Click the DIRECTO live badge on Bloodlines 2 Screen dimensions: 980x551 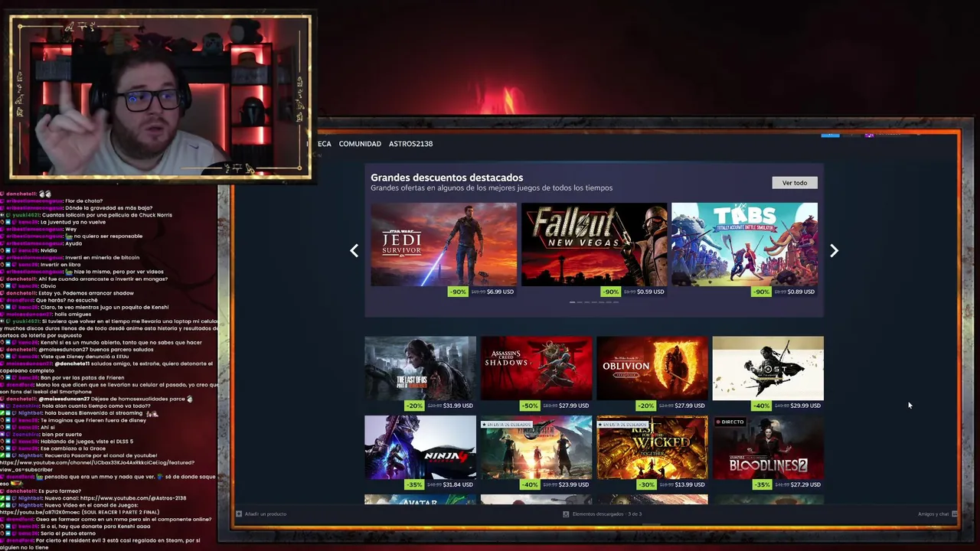[730, 422]
